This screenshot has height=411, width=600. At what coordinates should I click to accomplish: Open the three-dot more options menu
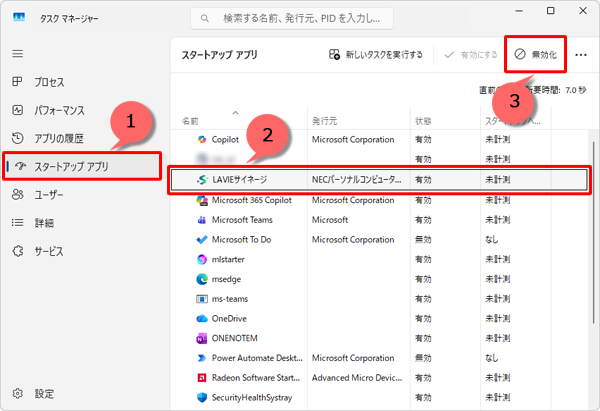(x=581, y=54)
